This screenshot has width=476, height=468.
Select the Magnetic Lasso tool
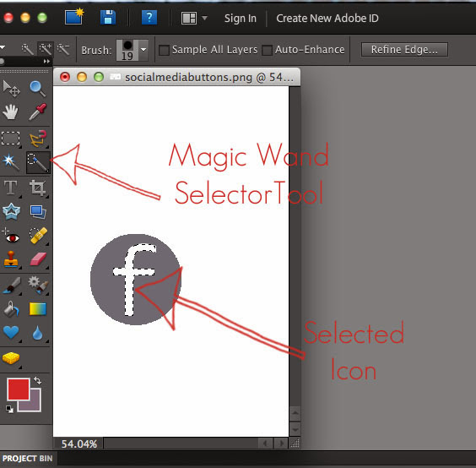point(38,139)
